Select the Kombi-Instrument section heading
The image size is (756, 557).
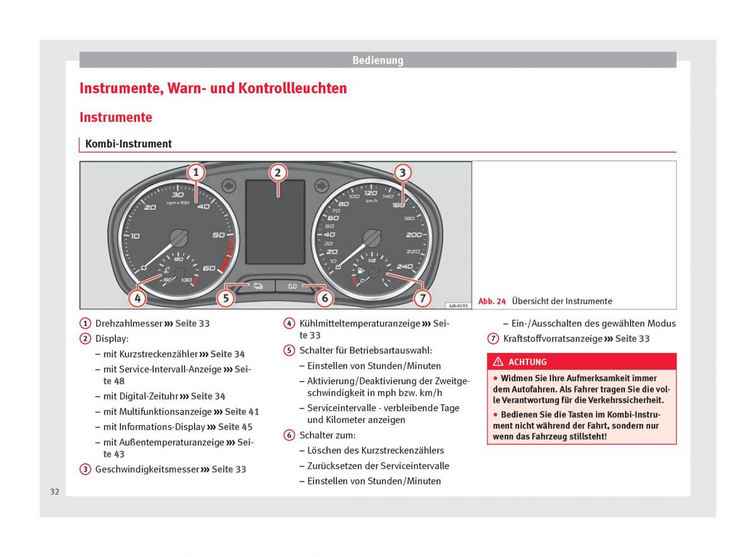pyautogui.click(x=129, y=144)
